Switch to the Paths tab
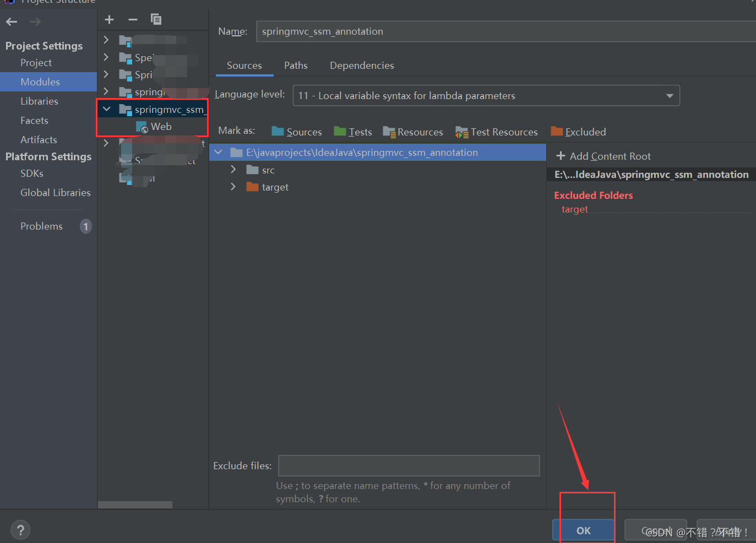 click(x=296, y=66)
